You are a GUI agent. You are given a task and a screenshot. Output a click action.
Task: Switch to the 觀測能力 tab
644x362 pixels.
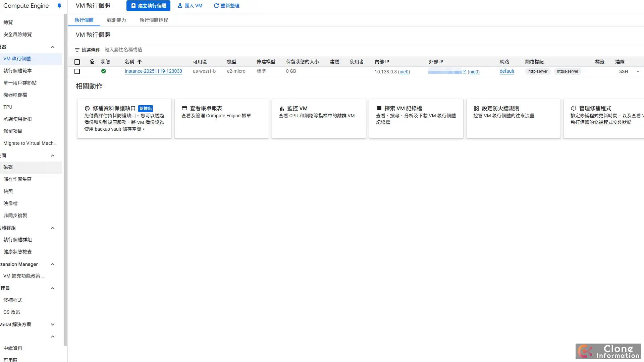pos(116,20)
